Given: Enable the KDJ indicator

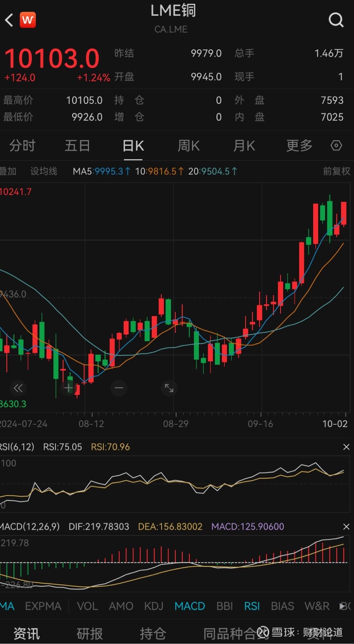Looking at the screenshot, I should click(x=154, y=606).
